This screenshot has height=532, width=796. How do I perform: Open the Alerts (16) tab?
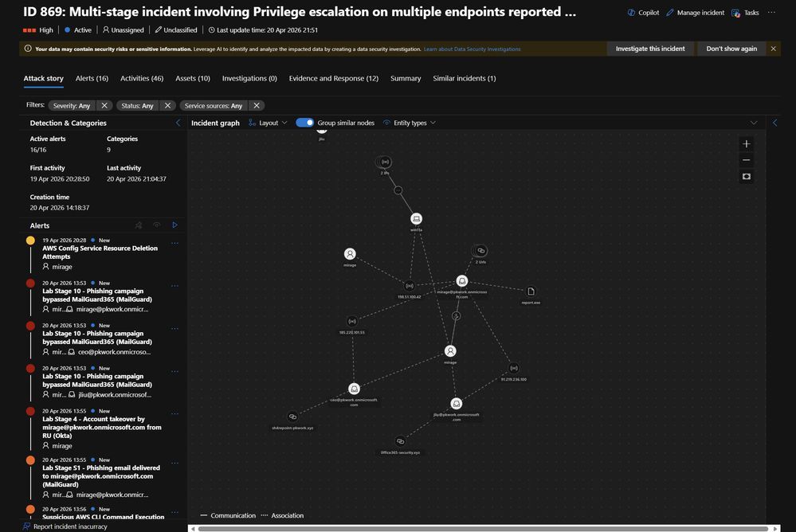(92, 78)
